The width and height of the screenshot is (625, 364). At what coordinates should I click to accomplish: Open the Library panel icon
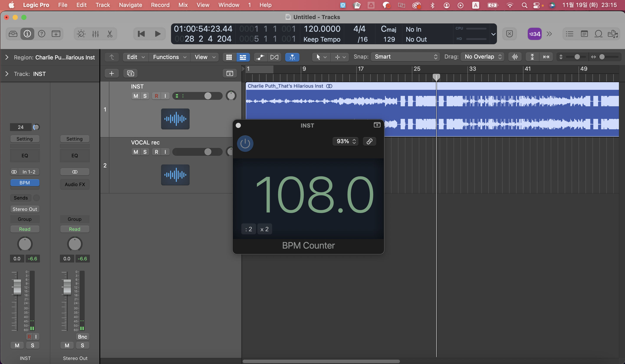tap(13, 34)
